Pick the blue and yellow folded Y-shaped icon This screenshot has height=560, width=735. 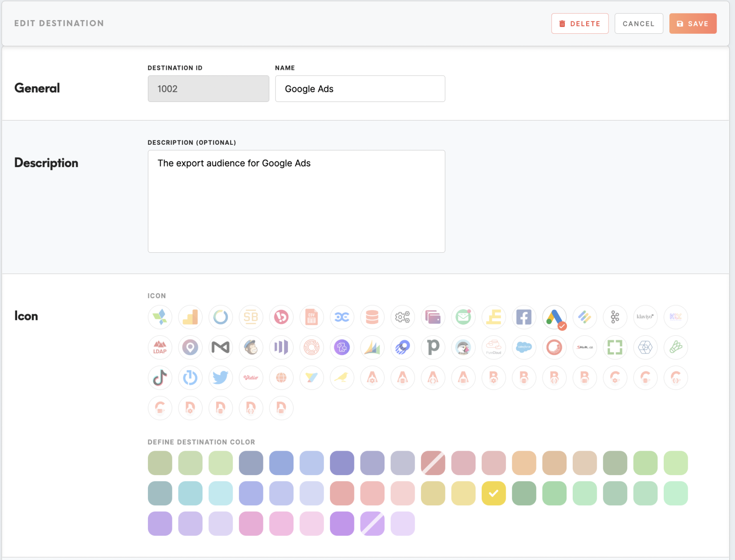[x=311, y=378]
